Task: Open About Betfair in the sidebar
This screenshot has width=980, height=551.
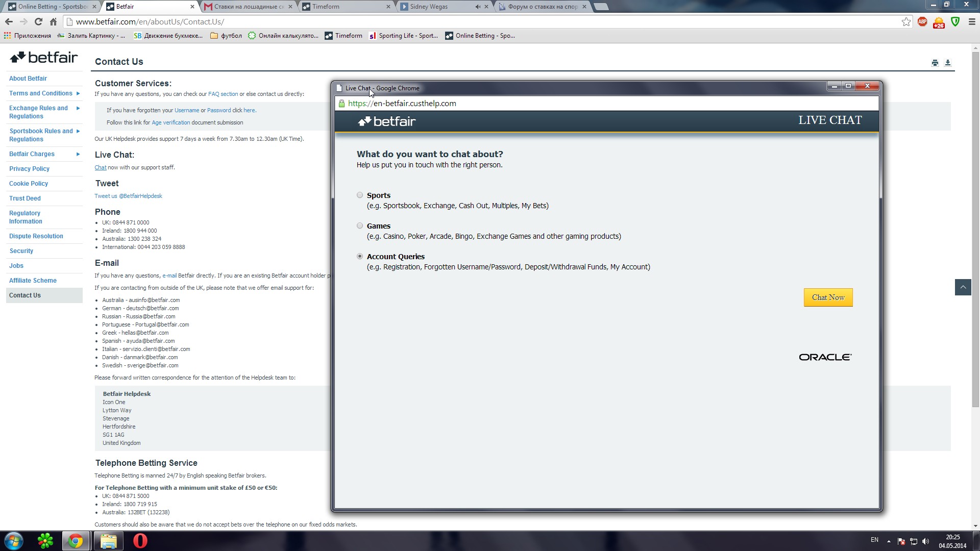Action: (x=28, y=79)
